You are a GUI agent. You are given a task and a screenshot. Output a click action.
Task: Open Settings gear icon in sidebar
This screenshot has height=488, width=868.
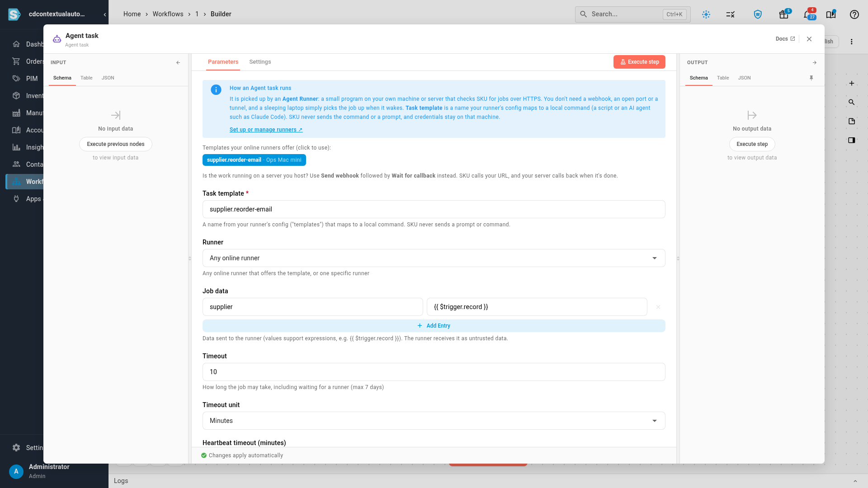point(16,448)
